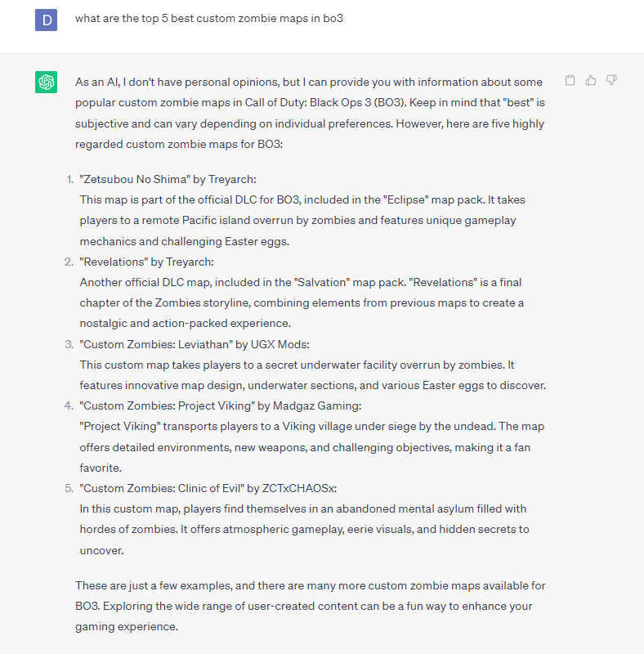Click the "Zetsubou No Shima" by Treyarch heading
The width and height of the screenshot is (644, 654).
pos(168,179)
